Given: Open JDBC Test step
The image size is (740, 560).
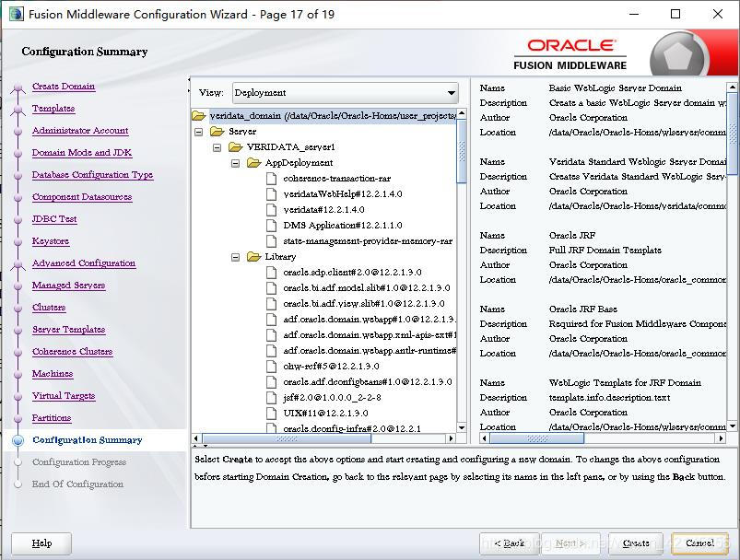Looking at the screenshot, I should tap(54, 219).
